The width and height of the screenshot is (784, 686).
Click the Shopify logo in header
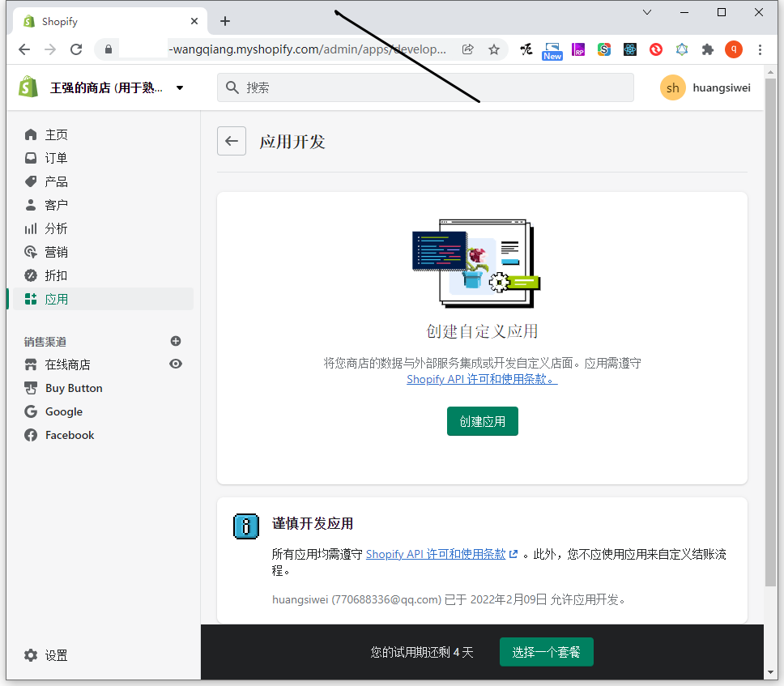(28, 87)
